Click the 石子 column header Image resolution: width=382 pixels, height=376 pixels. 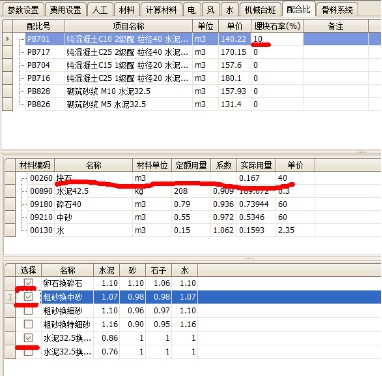click(x=158, y=270)
